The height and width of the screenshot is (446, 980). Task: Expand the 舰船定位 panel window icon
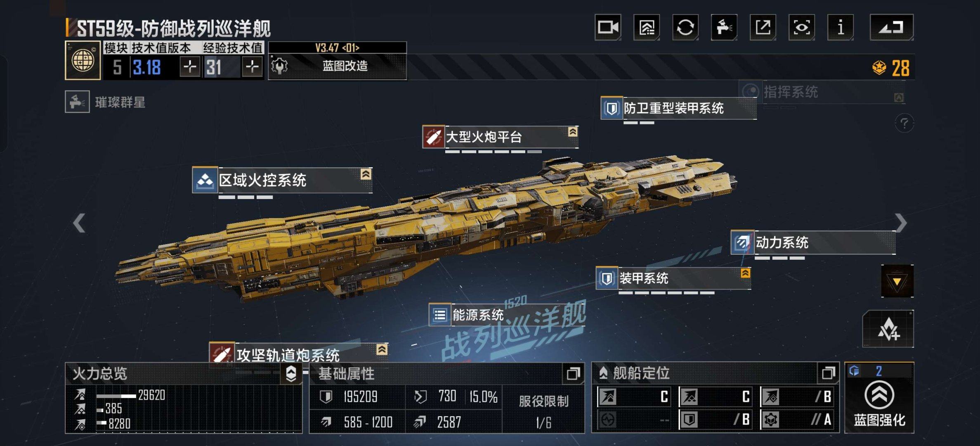pyautogui.click(x=828, y=373)
